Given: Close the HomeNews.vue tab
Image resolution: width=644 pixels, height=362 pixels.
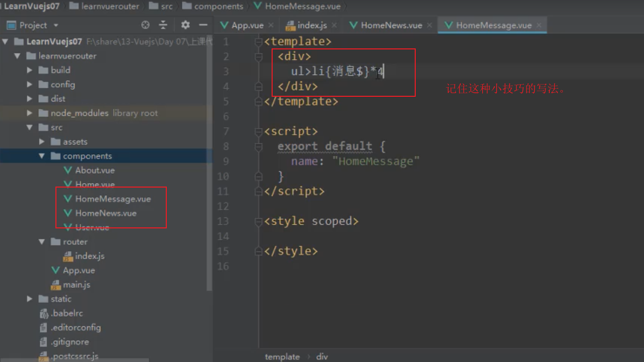Looking at the screenshot, I should (x=429, y=25).
